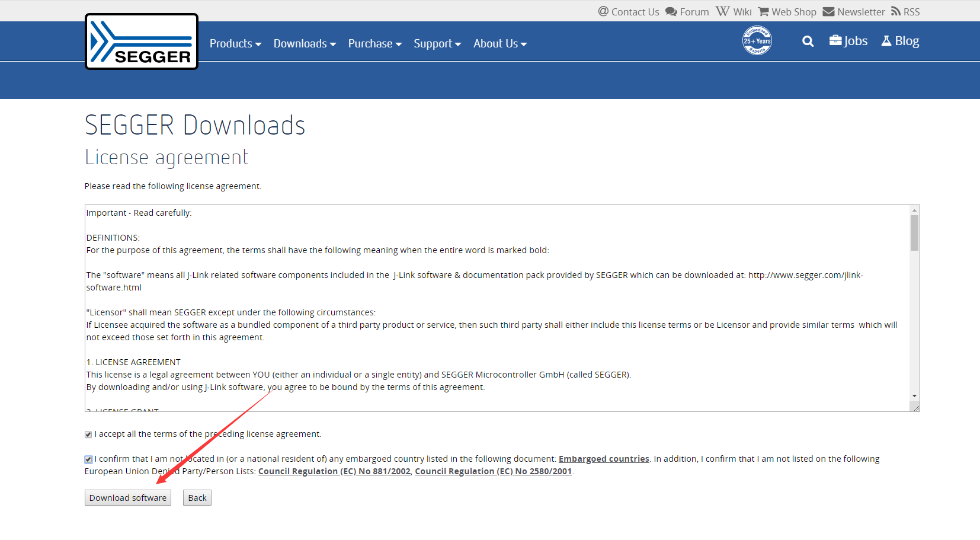Open the Newsletter link
980x540 pixels.
click(861, 12)
